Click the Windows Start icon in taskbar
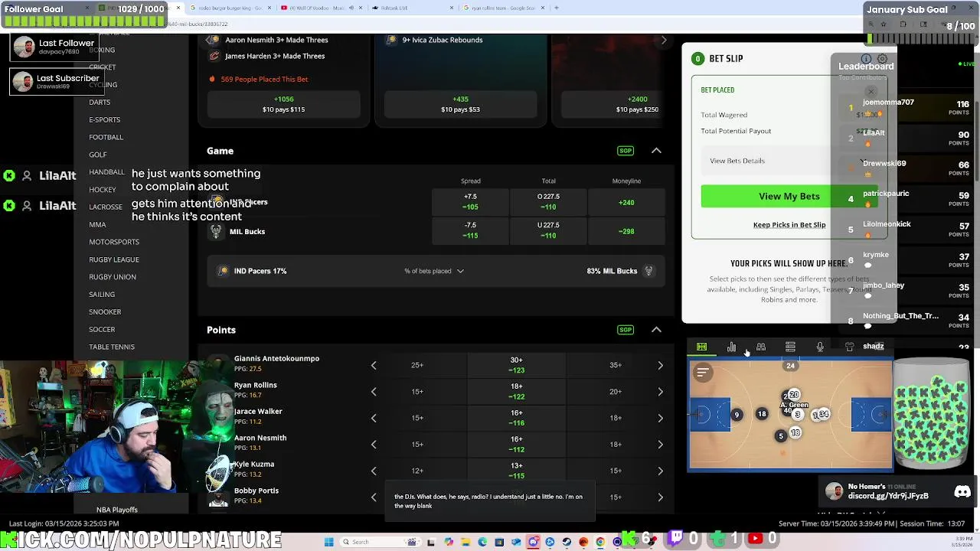Screen dimensions: 980x551 tap(328, 542)
